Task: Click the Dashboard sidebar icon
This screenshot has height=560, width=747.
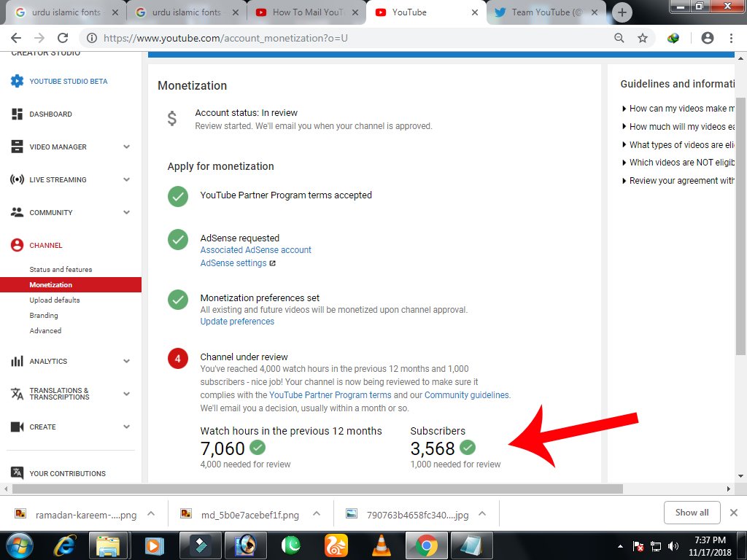Action: click(x=18, y=114)
